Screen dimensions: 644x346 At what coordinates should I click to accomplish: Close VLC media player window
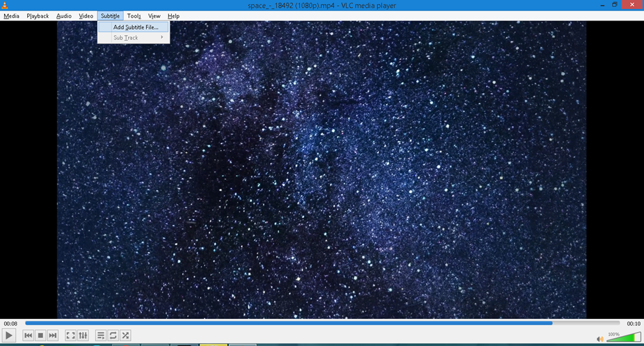click(632, 5)
